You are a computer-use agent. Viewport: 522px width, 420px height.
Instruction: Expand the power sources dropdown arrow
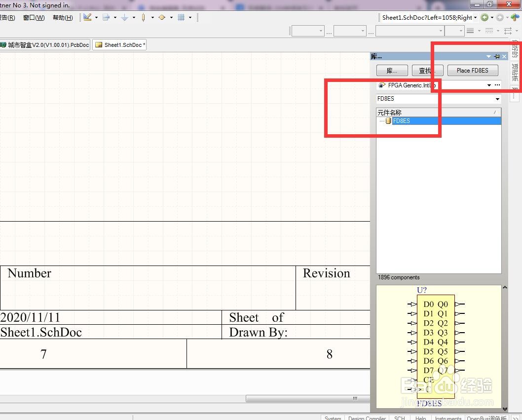(x=134, y=17)
